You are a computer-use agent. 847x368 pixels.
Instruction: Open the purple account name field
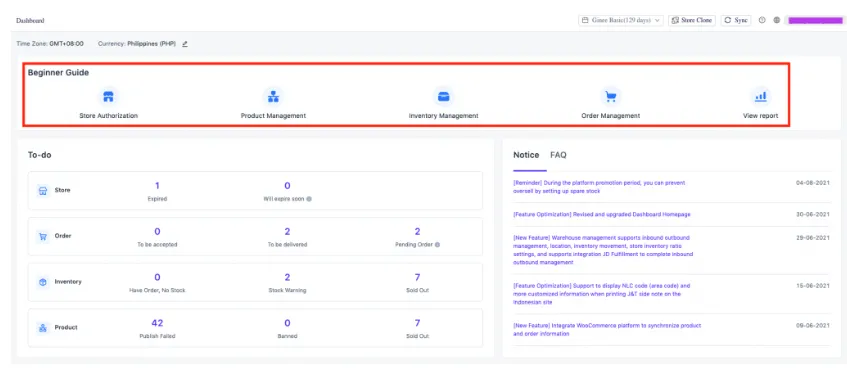point(815,21)
